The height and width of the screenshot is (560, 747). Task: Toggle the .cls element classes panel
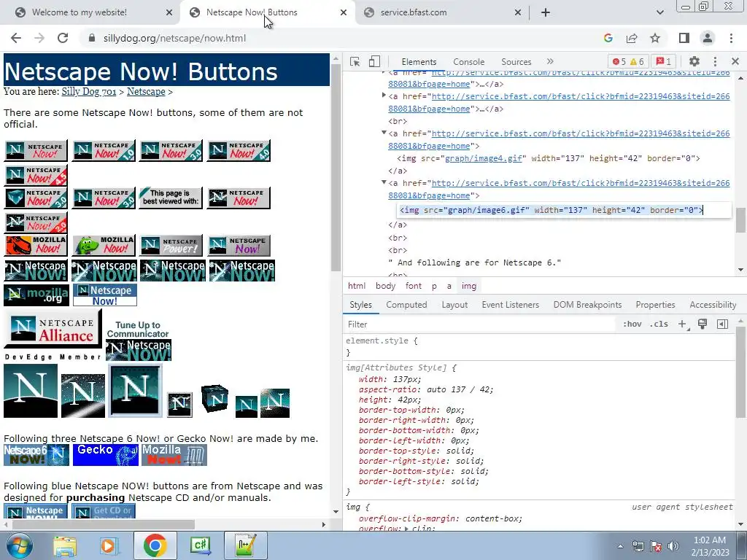[x=659, y=324]
